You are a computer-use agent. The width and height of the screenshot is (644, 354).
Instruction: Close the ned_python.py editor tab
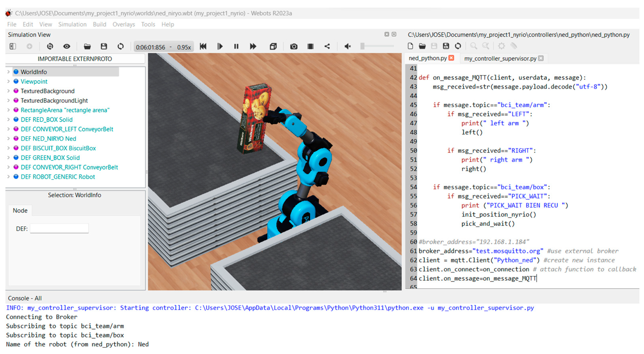451,58
